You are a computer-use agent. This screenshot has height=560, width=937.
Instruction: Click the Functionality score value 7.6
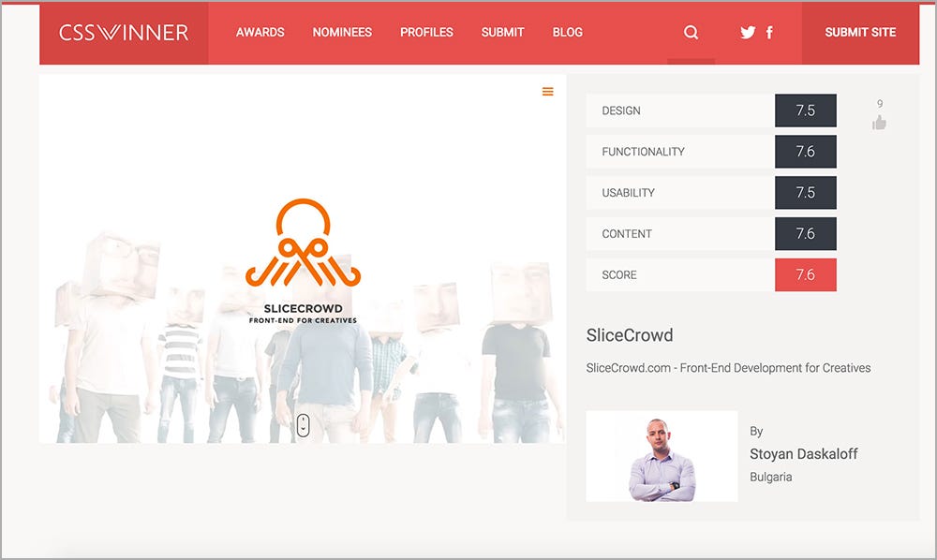pos(806,152)
